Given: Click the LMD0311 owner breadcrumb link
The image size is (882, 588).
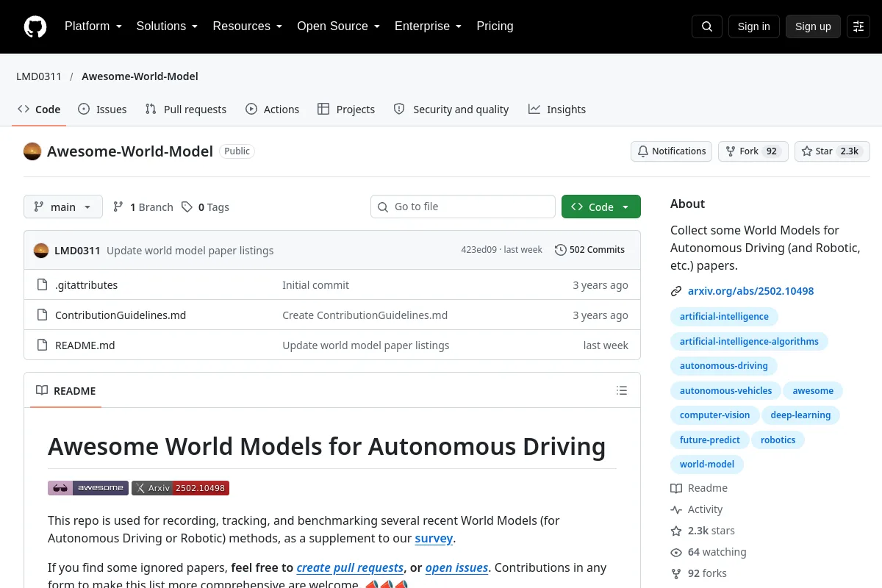Looking at the screenshot, I should point(39,76).
